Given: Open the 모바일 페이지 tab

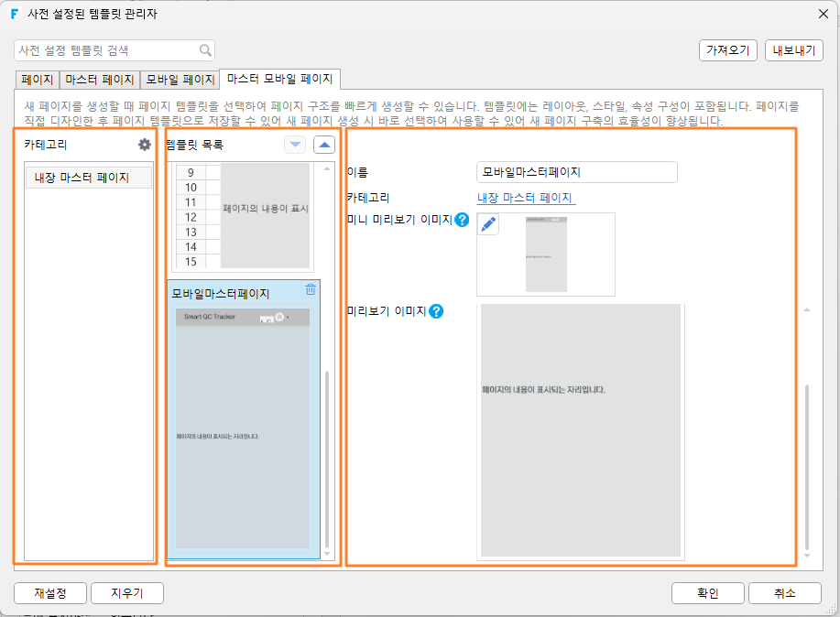Looking at the screenshot, I should 180,80.
